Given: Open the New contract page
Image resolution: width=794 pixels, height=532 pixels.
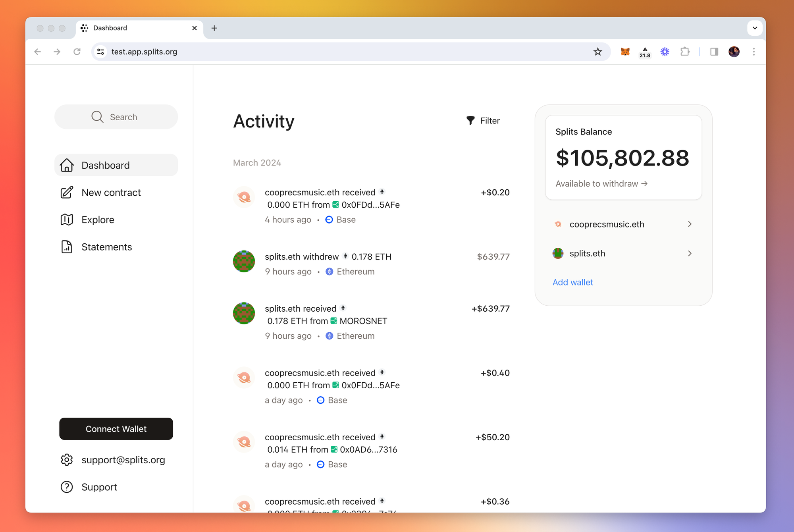Looking at the screenshot, I should point(111,193).
